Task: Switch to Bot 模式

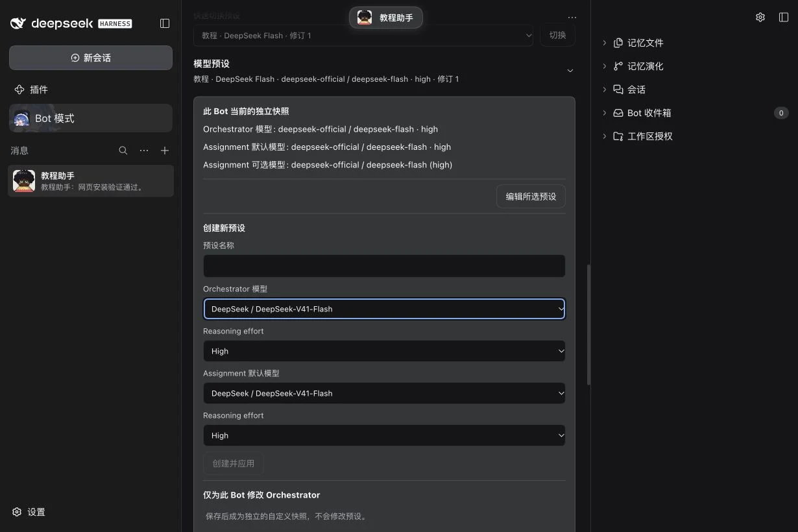Action: [91, 118]
